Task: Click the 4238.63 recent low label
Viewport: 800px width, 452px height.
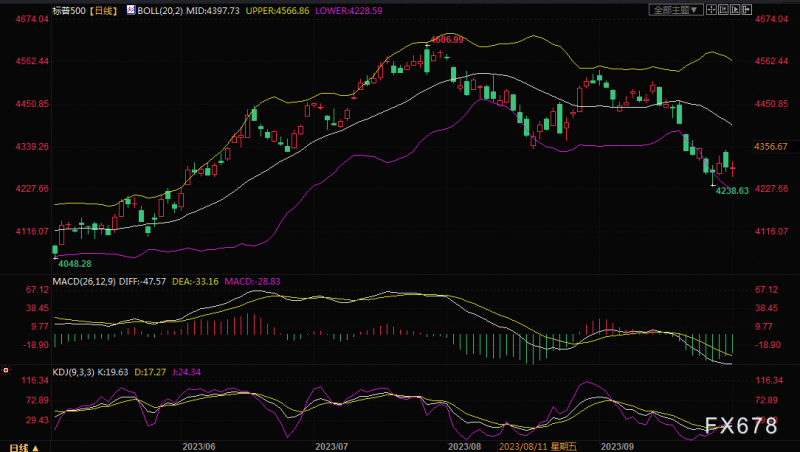Action: click(732, 191)
